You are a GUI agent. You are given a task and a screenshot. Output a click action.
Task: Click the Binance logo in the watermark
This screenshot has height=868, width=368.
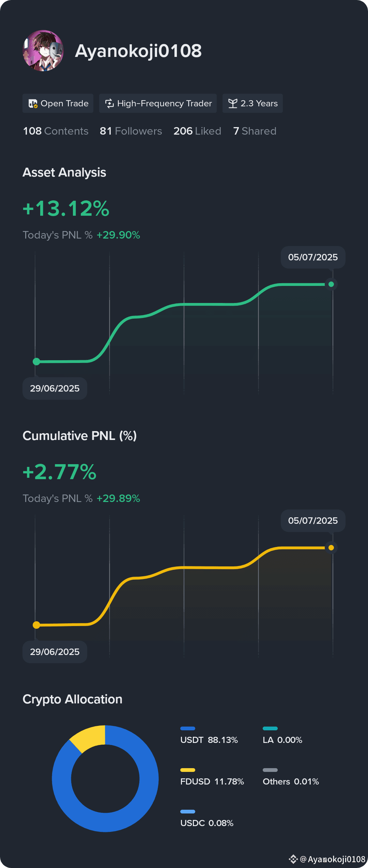293,859
